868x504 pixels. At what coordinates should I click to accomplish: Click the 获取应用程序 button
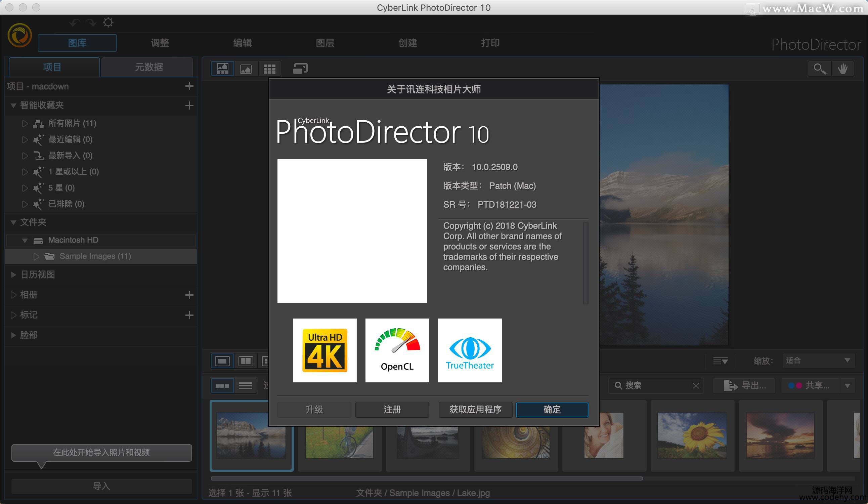475,410
